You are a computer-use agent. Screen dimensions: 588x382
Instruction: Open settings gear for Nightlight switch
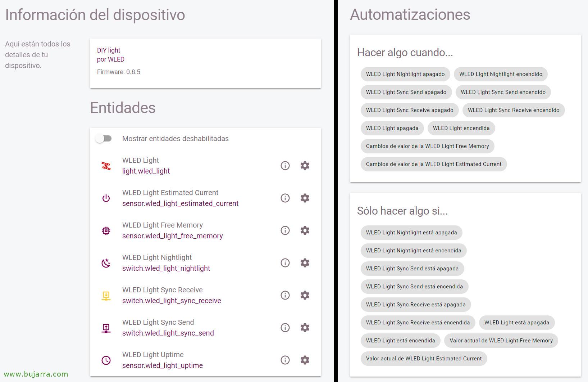305,263
